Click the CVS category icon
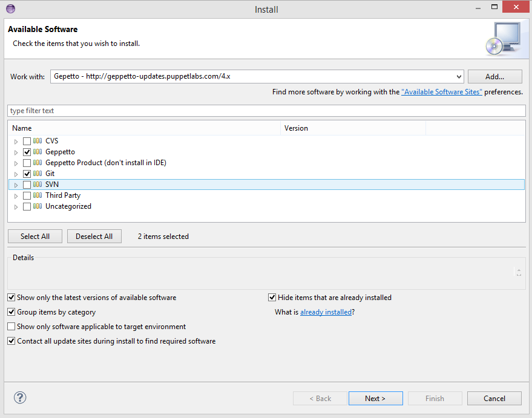The width and height of the screenshot is (532, 418). pos(38,141)
